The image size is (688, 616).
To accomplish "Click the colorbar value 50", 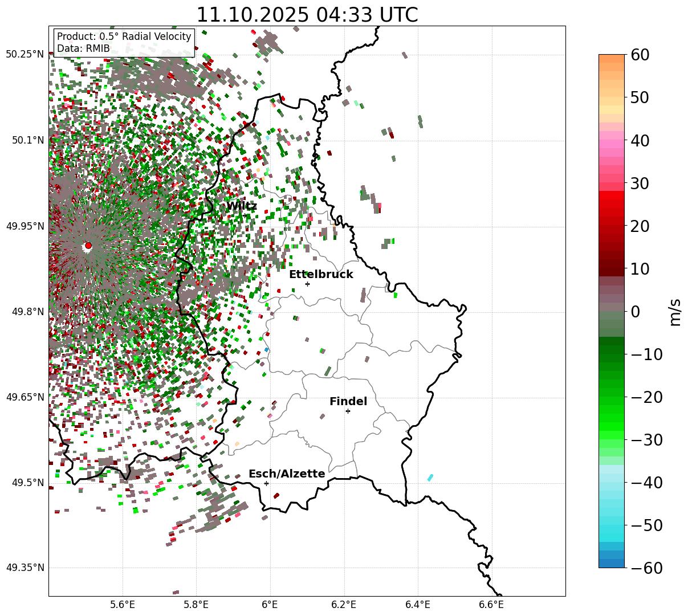I will (639, 97).
